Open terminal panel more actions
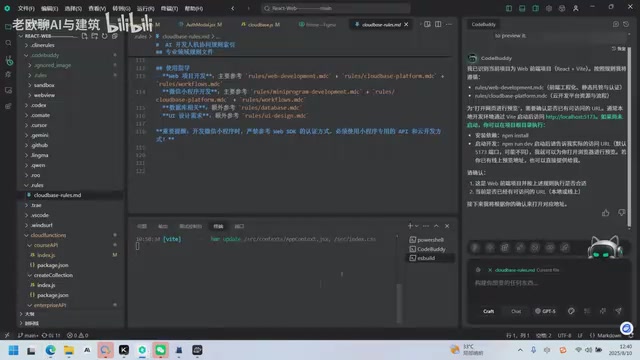 click(x=426, y=226)
